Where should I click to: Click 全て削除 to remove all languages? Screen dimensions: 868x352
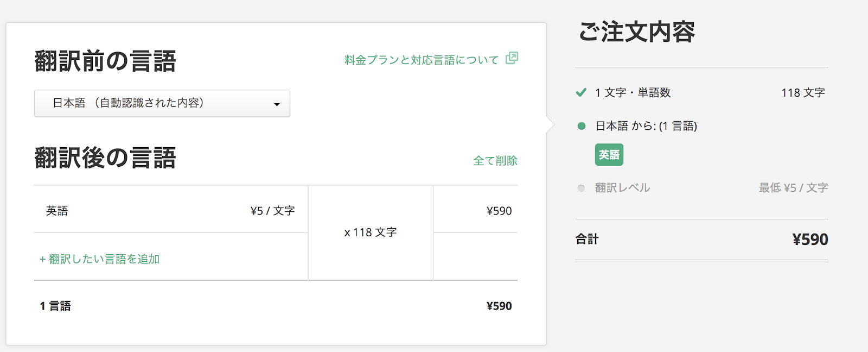[x=495, y=161]
